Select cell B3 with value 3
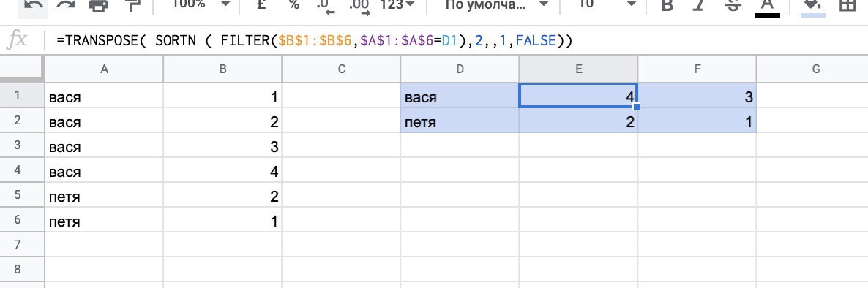 click(222, 145)
